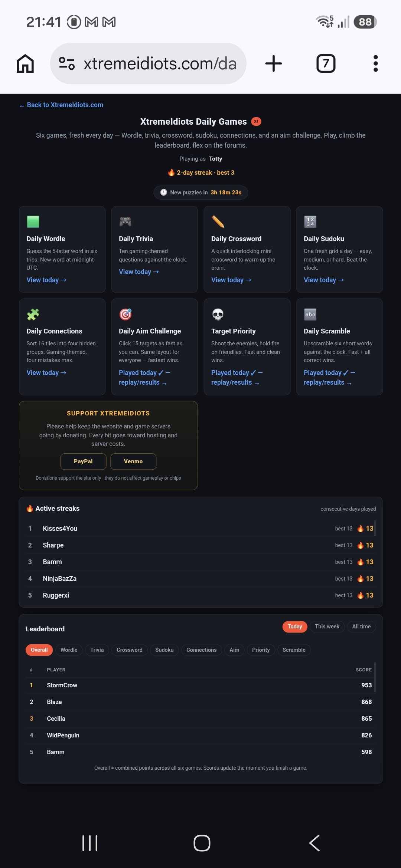
Task: Tap the site settings icon in address bar
Action: click(67, 63)
